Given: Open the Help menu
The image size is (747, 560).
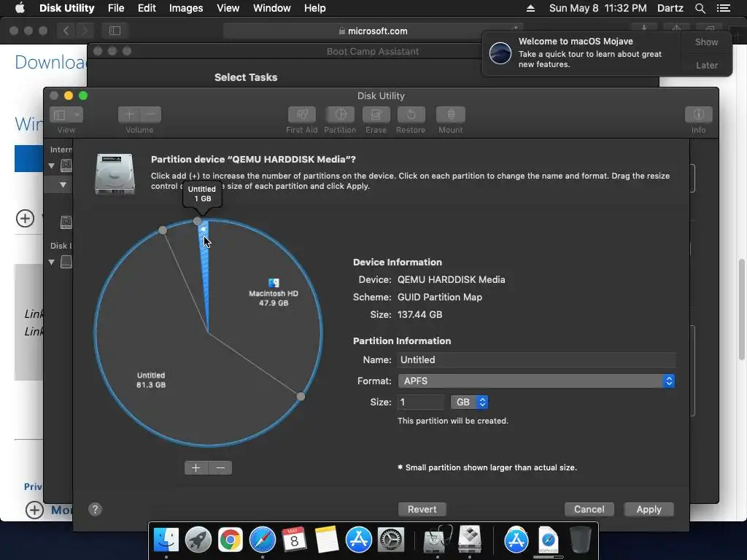Looking at the screenshot, I should (x=314, y=8).
